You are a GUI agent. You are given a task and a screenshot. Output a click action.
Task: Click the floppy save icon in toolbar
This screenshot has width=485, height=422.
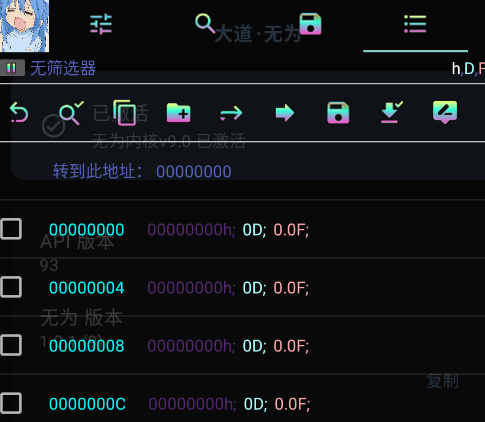tap(338, 113)
